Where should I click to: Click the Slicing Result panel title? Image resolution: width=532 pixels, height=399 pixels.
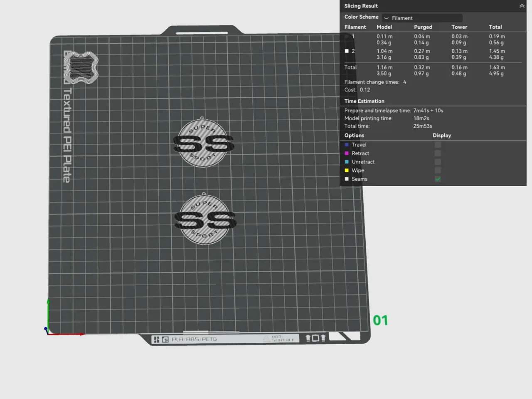click(361, 6)
